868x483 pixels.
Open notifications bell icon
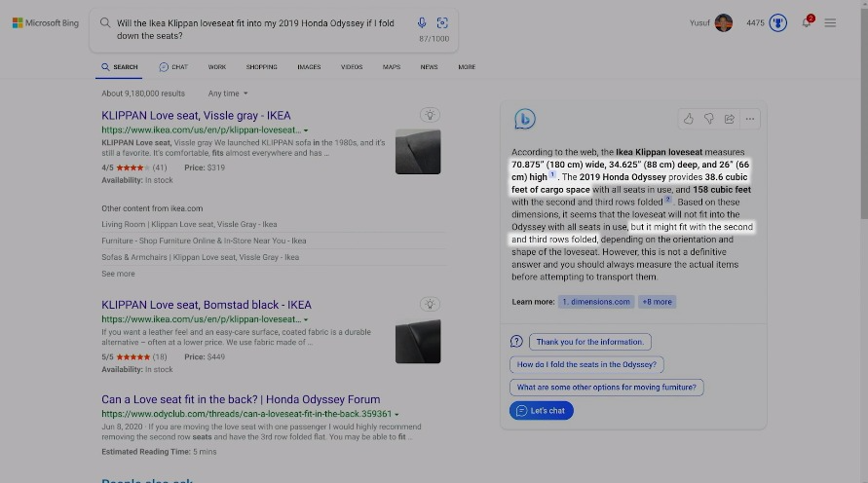(x=807, y=22)
